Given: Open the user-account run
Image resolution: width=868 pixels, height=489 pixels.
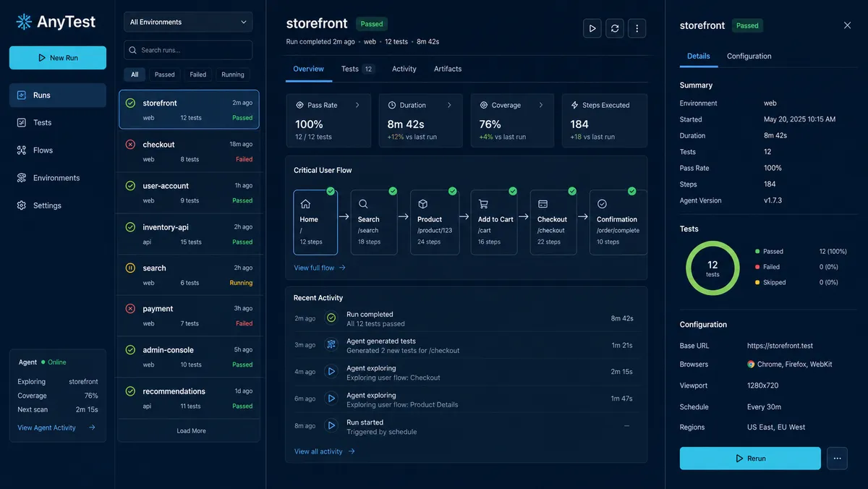Looking at the screenshot, I should [x=189, y=192].
